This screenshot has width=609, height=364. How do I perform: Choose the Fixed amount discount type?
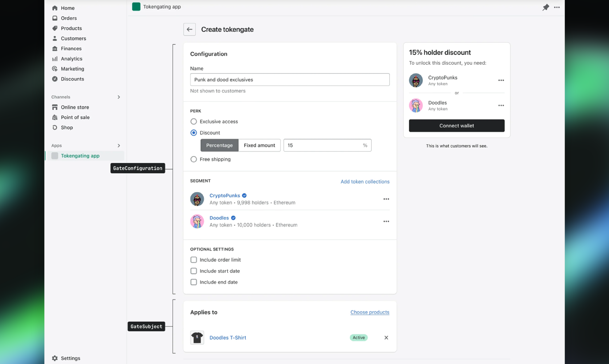(x=259, y=145)
